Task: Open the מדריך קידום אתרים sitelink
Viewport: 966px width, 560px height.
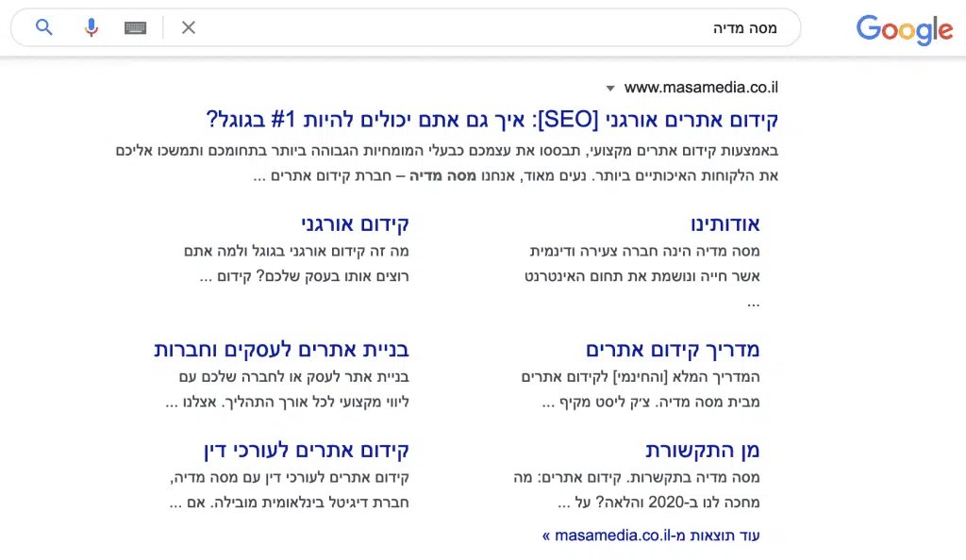Action: click(673, 350)
